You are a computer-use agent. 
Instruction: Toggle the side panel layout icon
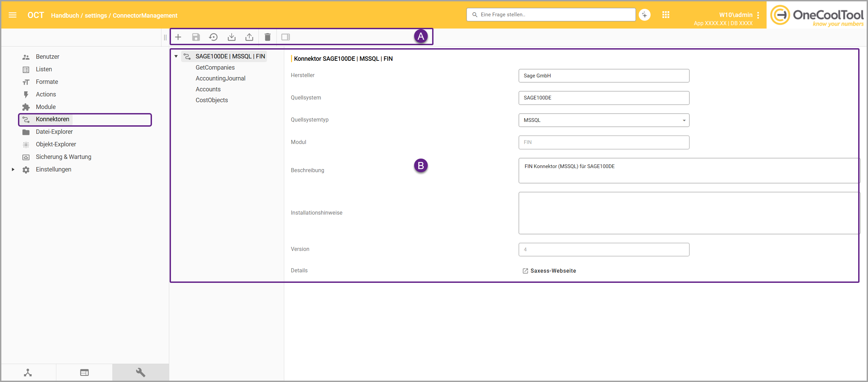[x=286, y=37]
